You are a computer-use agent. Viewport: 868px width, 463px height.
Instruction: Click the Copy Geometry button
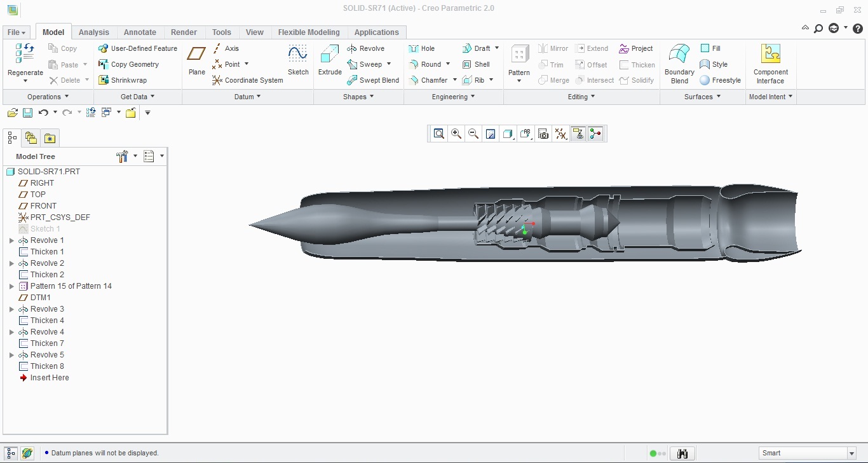128,64
